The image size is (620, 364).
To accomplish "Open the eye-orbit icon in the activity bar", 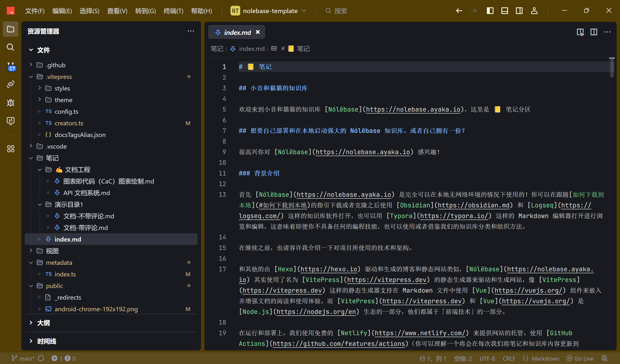I will tap(10, 84).
